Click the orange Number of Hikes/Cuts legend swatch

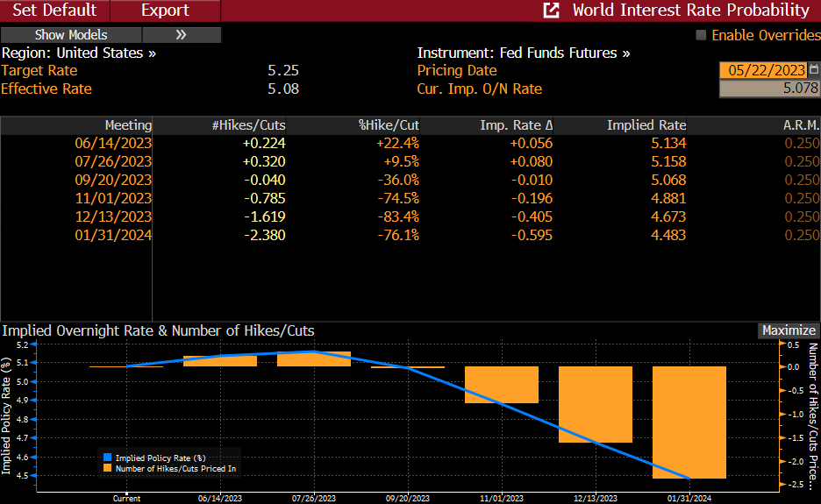(x=107, y=468)
